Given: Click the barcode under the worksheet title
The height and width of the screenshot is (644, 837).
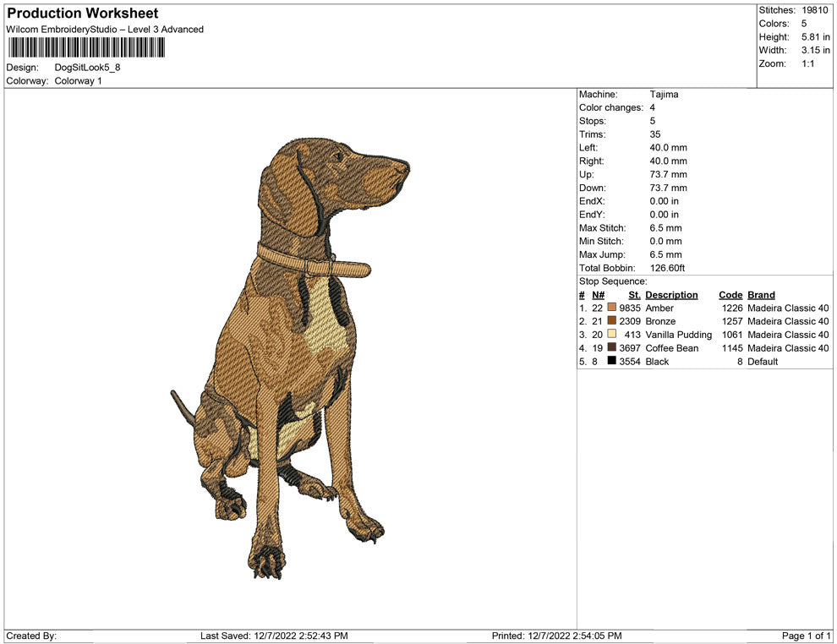Looking at the screenshot, I should click(x=86, y=47).
